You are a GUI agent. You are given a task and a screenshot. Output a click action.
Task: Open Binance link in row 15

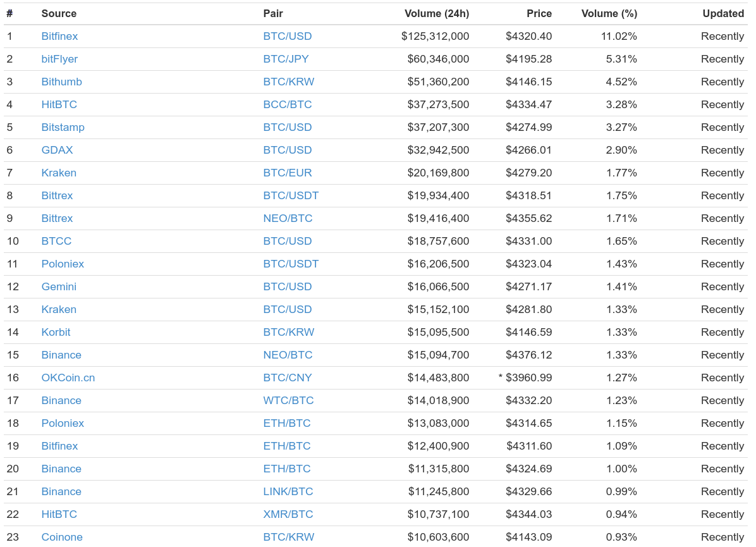pyautogui.click(x=61, y=355)
